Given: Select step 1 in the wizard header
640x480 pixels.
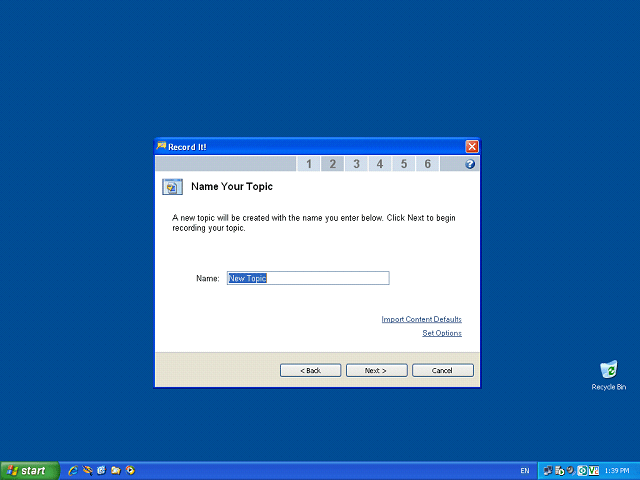Looking at the screenshot, I should click(309, 164).
